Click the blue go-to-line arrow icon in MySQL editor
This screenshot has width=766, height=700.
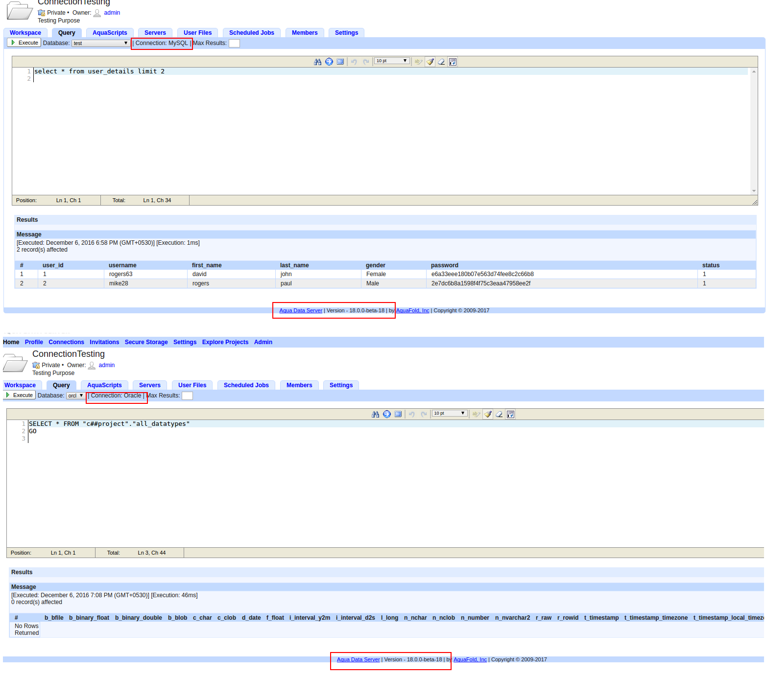pyautogui.click(x=329, y=62)
